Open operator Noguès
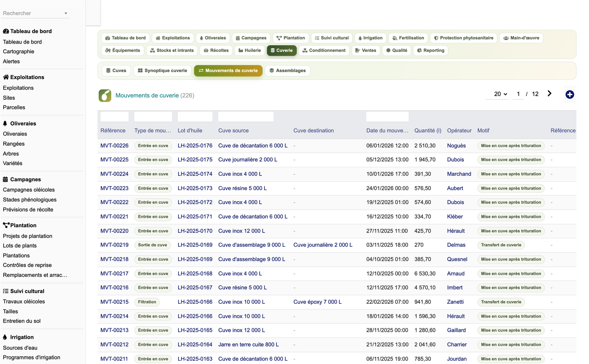Image resolution: width=589 pixels, height=364 pixels. (457, 146)
